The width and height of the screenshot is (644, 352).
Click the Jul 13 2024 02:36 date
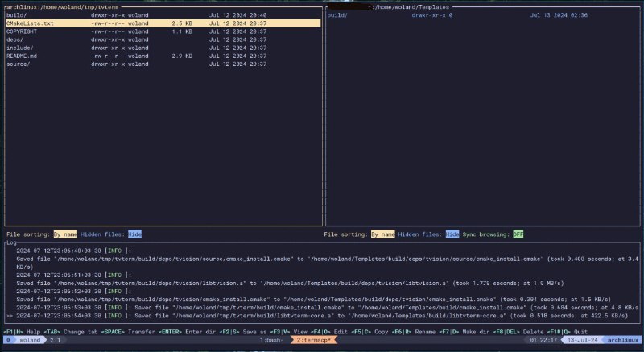(559, 15)
